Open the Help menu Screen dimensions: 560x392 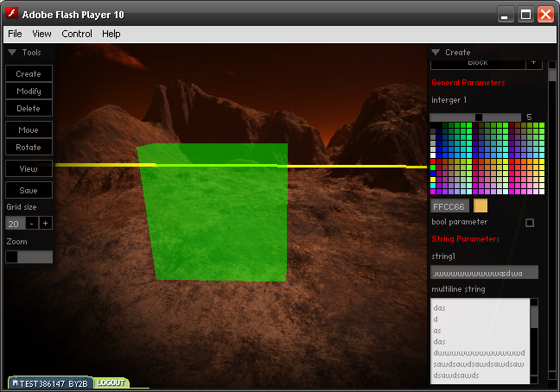point(111,34)
